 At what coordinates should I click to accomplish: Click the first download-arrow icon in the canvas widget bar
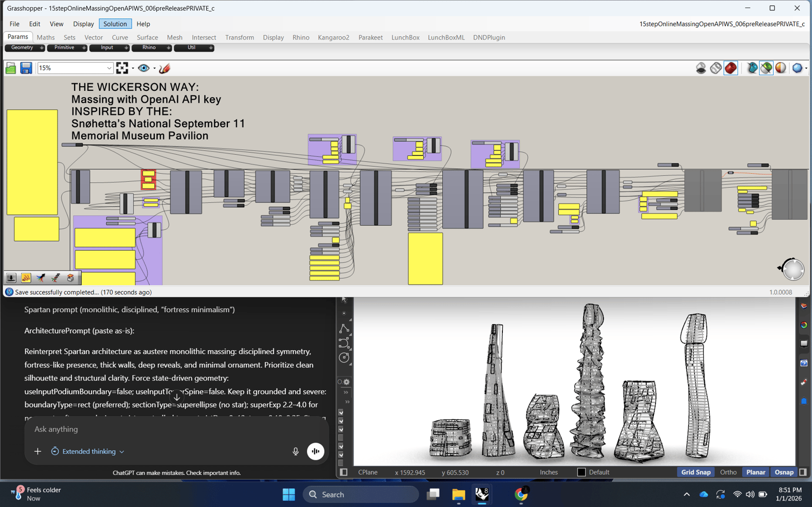[x=11, y=278]
